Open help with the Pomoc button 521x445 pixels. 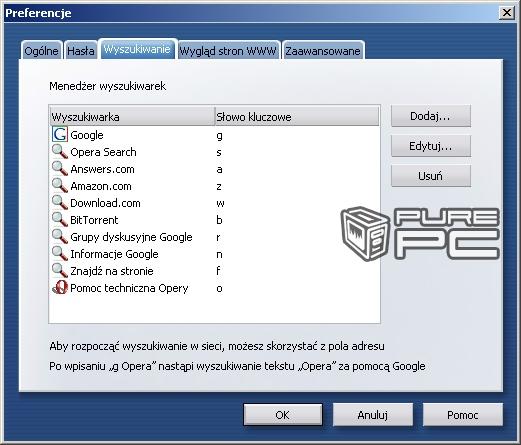(x=463, y=415)
